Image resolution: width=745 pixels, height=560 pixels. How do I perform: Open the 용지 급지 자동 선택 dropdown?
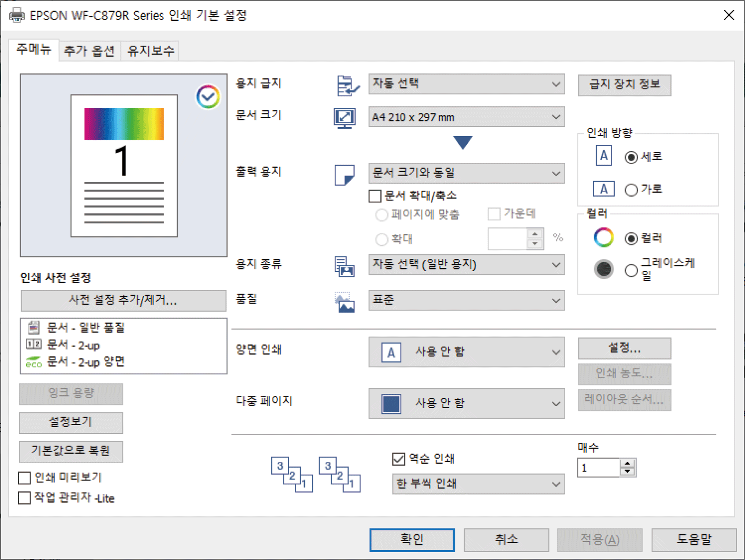point(466,84)
